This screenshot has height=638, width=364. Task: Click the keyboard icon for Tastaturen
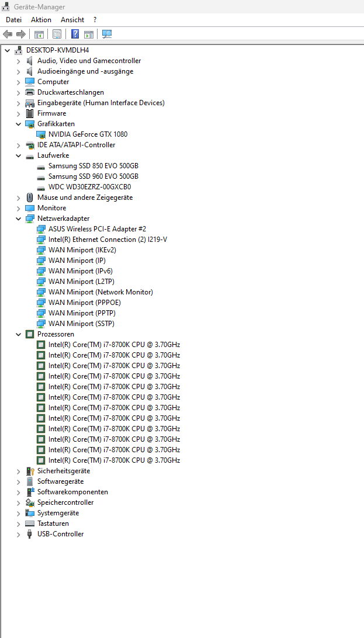30,523
